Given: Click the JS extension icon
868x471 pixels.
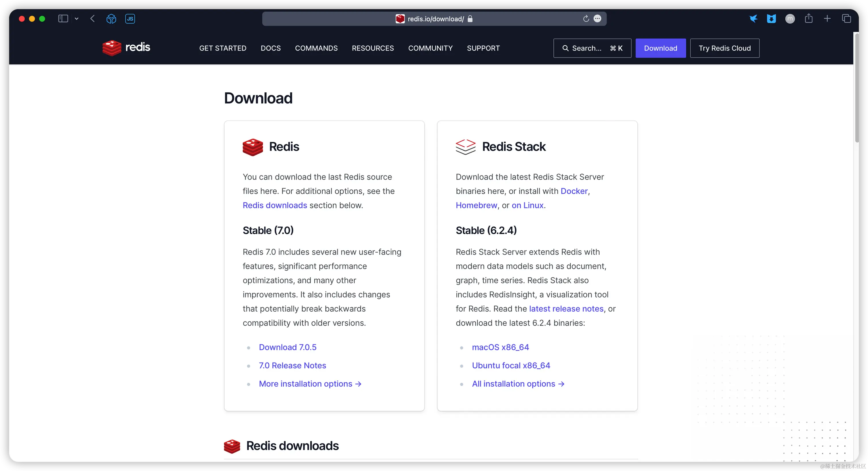Looking at the screenshot, I should point(130,19).
